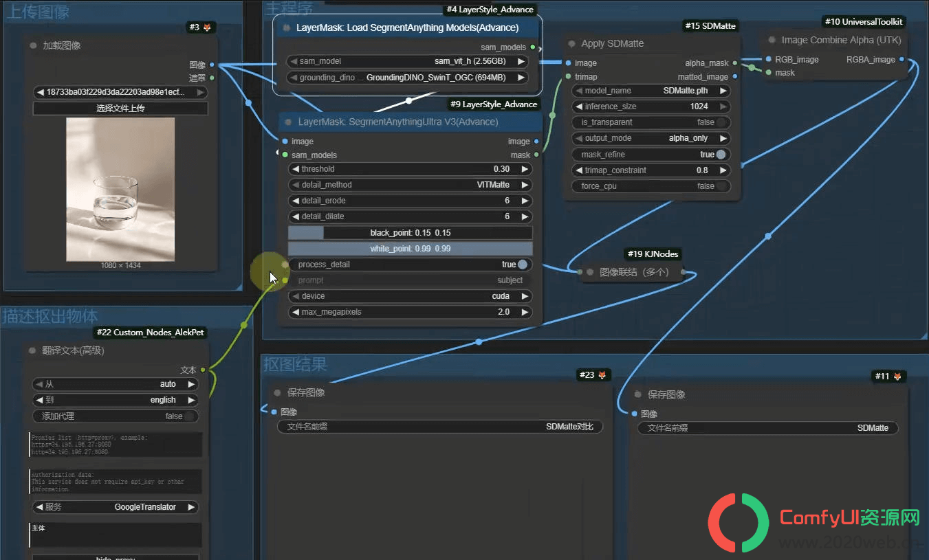Image resolution: width=929 pixels, height=560 pixels.
Task: Toggle process_detail off
Action: point(523,265)
